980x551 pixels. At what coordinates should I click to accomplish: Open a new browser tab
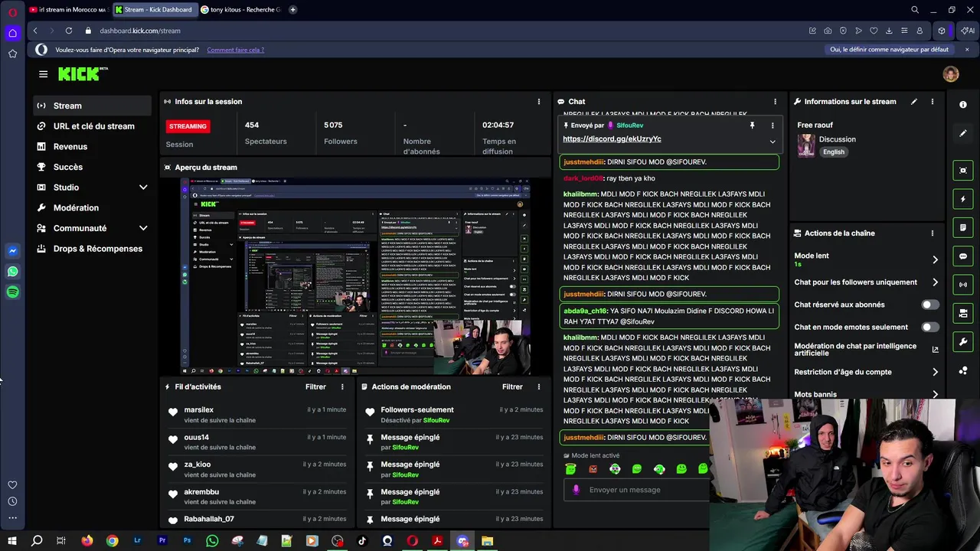click(293, 9)
